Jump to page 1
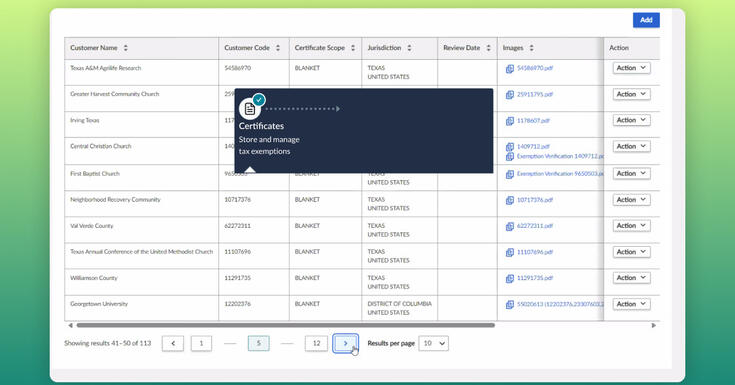The width and height of the screenshot is (735, 385). point(201,343)
